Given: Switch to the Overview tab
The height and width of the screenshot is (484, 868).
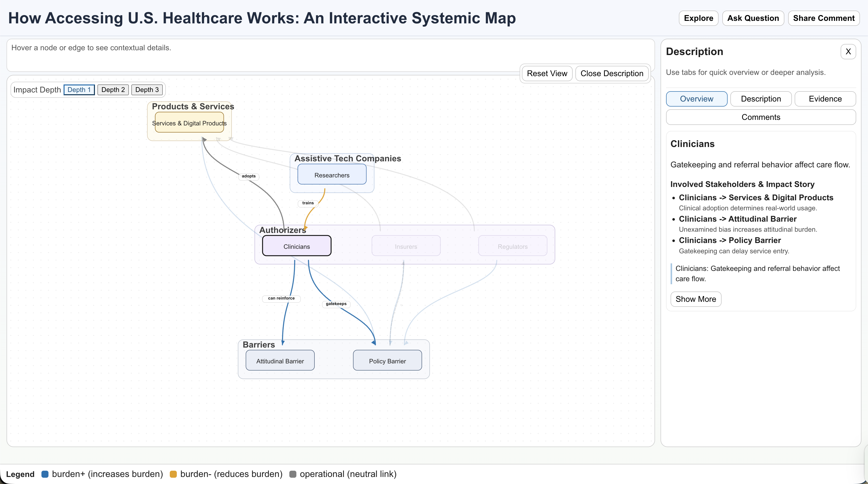Looking at the screenshot, I should point(696,99).
